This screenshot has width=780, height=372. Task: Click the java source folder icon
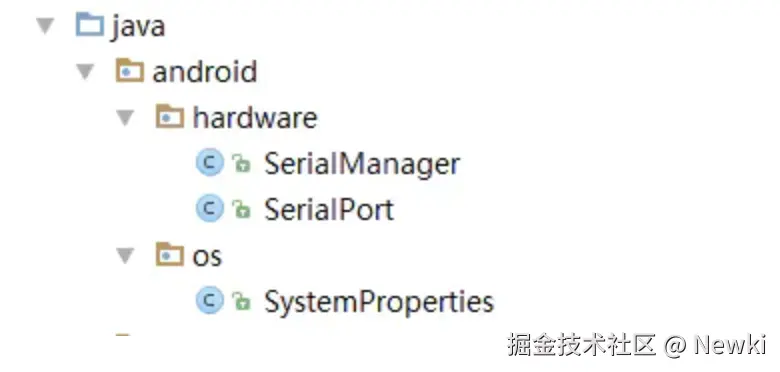tap(90, 25)
